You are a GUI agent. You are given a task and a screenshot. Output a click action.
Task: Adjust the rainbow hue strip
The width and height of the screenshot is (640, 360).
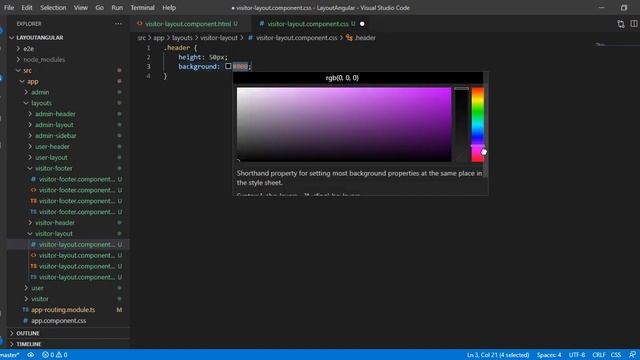point(478,124)
